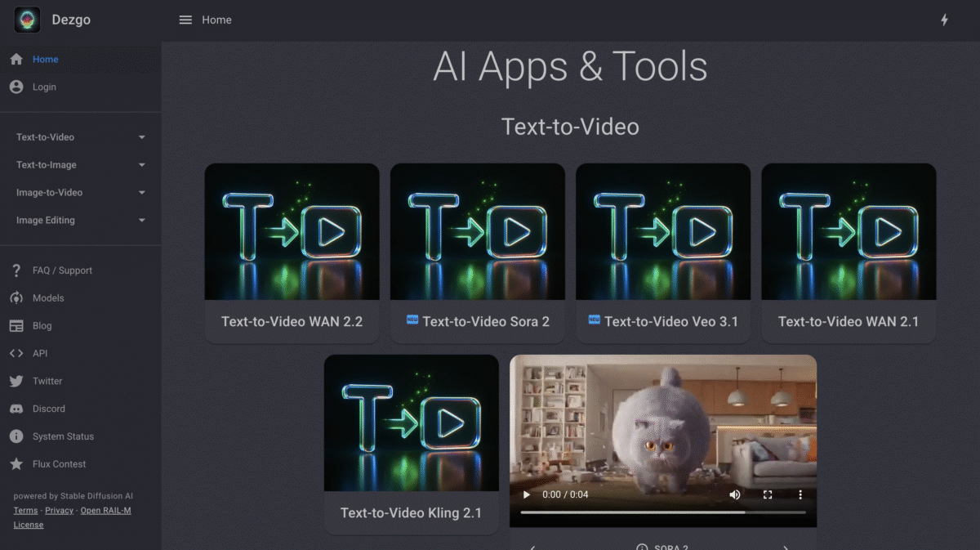Click the Dezgo logo icon
Viewport: 980px width, 550px height.
(27, 20)
